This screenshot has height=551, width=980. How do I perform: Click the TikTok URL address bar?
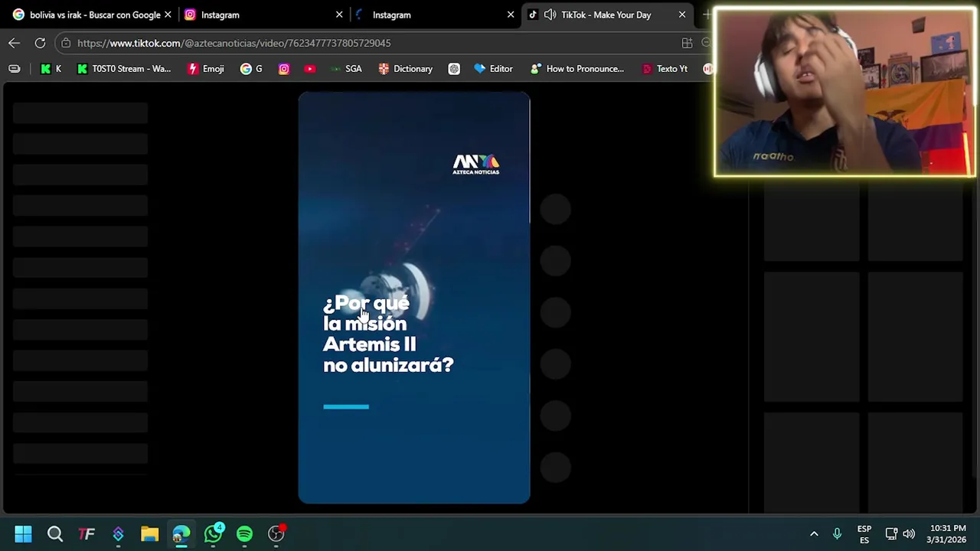point(234,43)
